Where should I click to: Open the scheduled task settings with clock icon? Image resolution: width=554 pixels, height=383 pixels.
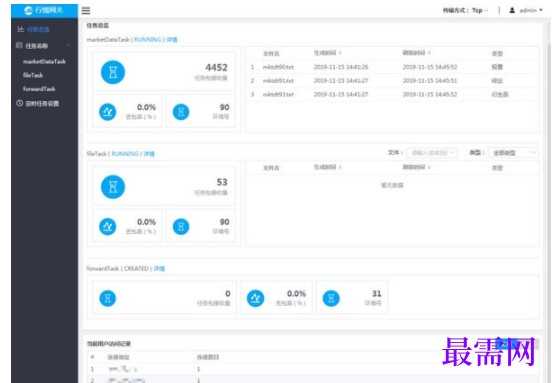(x=38, y=103)
